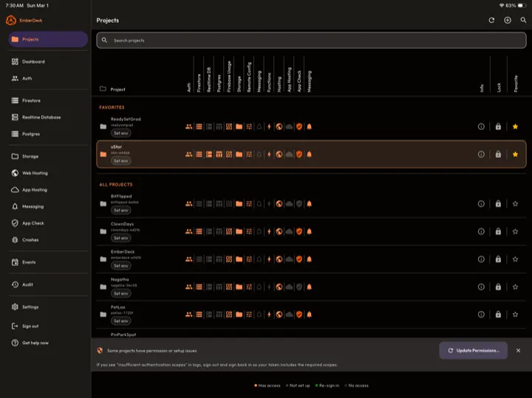Viewport: 532px width, 398px height.
Task: Favorite the BitFlipped project
Action: tap(515, 204)
